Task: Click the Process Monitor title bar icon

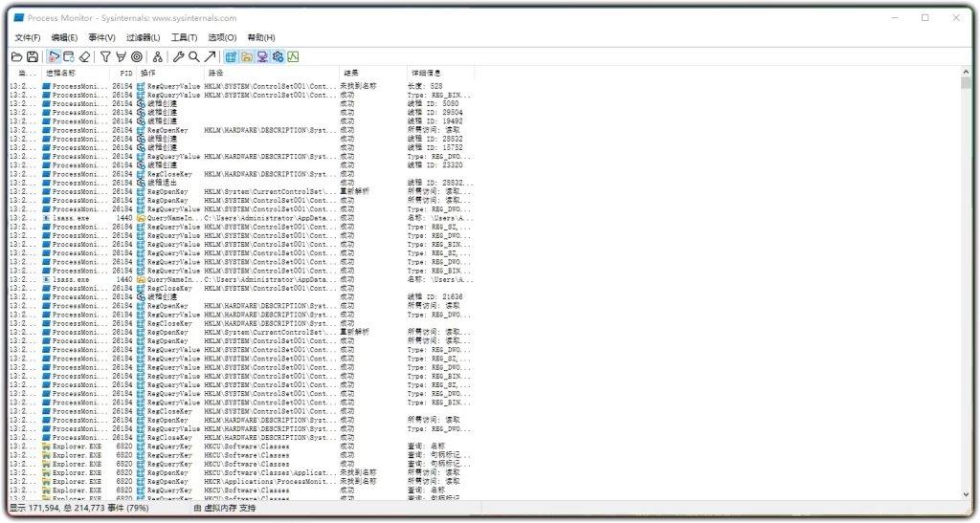Action: click(x=19, y=18)
